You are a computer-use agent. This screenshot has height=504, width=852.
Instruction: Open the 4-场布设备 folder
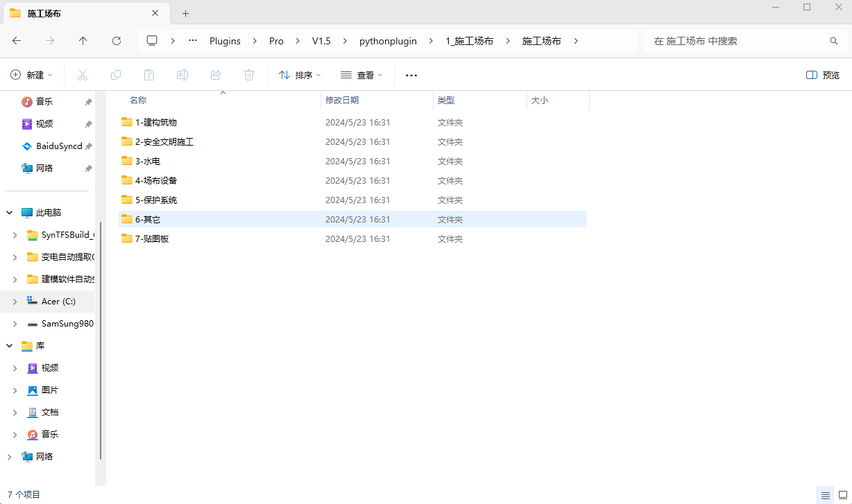pos(156,180)
